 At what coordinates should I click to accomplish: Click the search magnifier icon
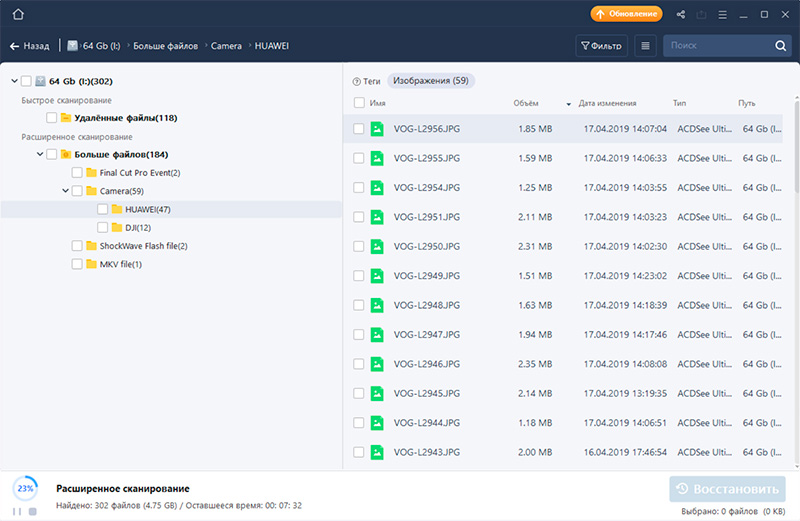(x=781, y=46)
